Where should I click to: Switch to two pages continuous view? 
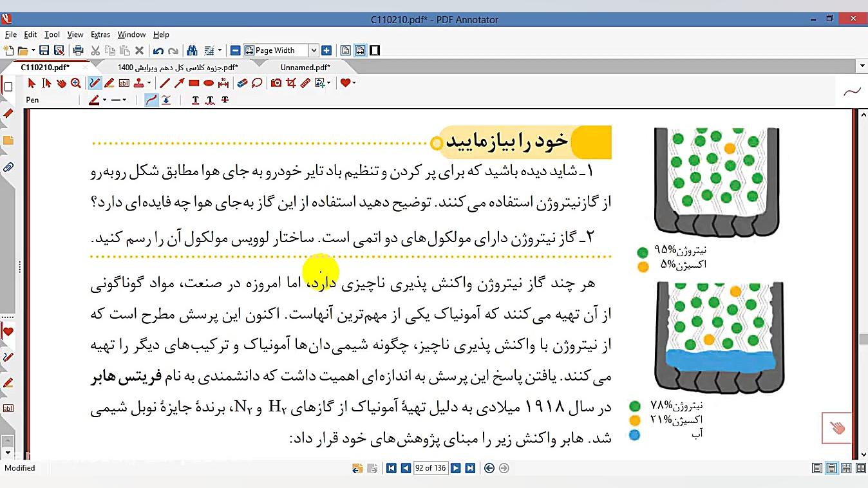pyautogui.click(x=860, y=469)
